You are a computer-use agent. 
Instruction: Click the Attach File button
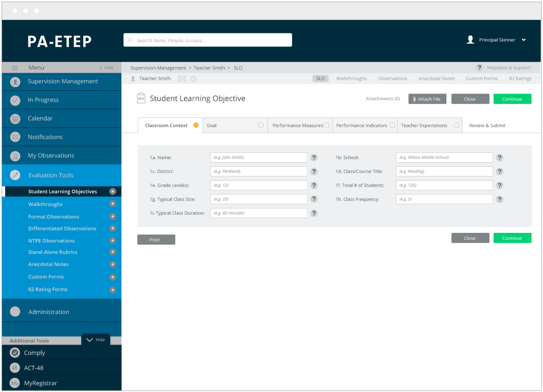click(427, 99)
